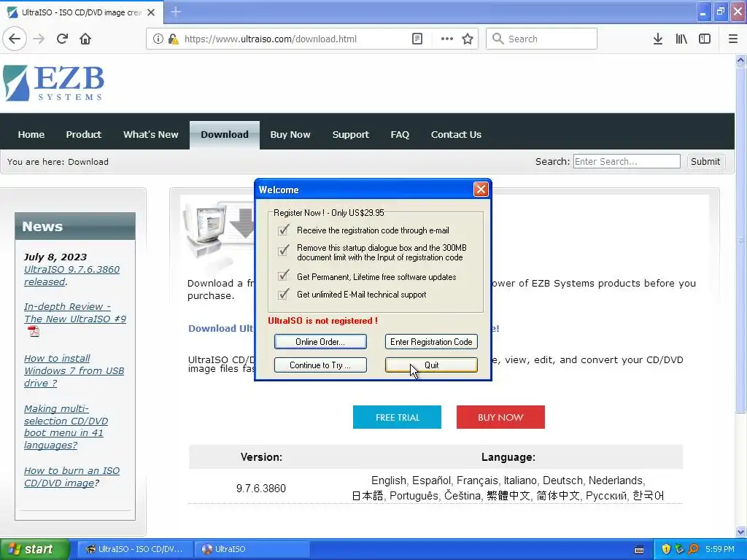Close the Welcome dialog with X

point(481,190)
